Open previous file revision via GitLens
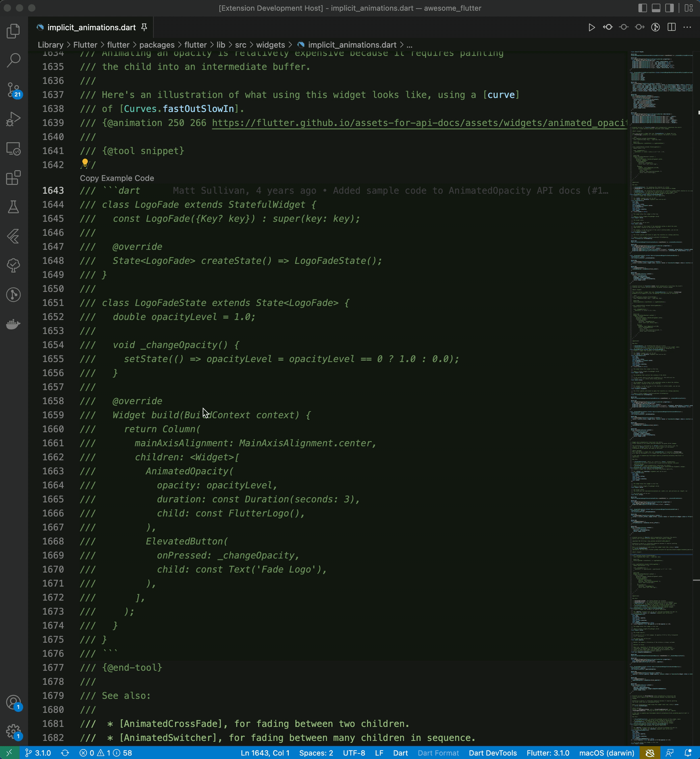The height and width of the screenshot is (759, 700). 607,27
